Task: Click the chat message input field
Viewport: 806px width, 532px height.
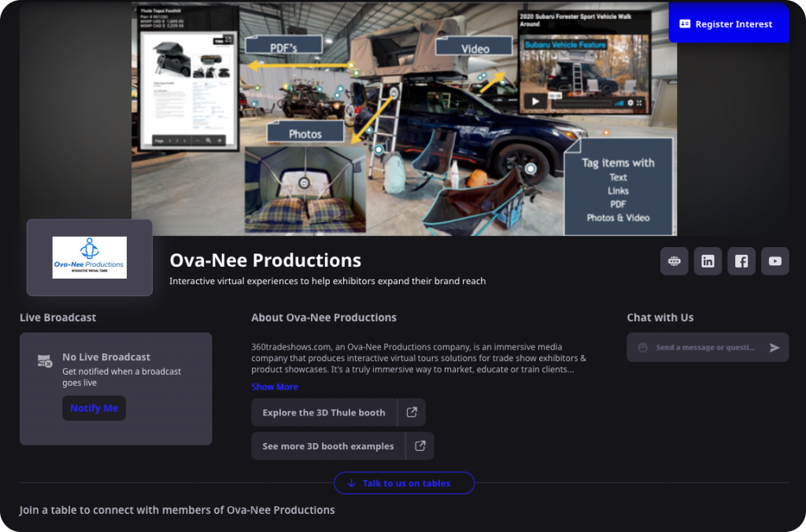Action: point(705,347)
